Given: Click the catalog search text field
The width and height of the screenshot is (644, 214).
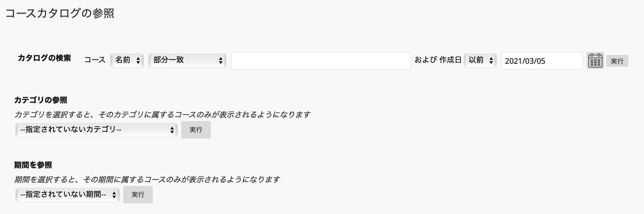Looking at the screenshot, I should (x=321, y=61).
